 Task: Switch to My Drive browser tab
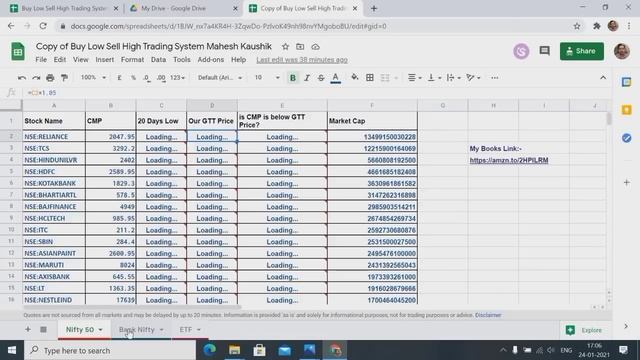183,8
